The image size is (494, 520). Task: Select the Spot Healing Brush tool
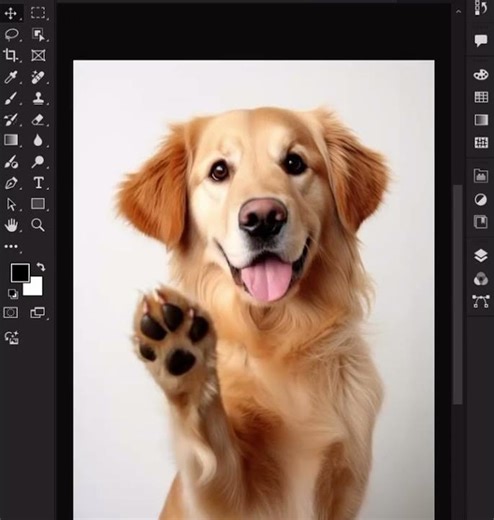point(38,77)
